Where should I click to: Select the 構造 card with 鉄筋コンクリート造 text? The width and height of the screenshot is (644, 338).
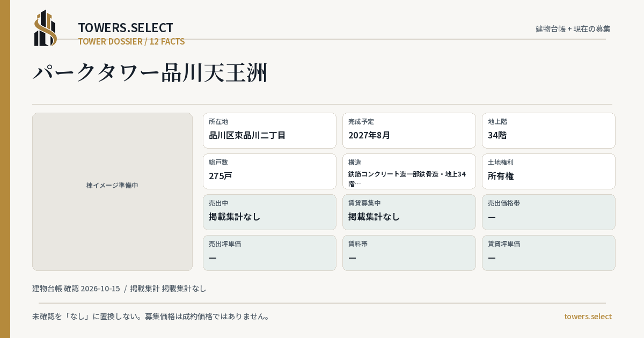409,171
